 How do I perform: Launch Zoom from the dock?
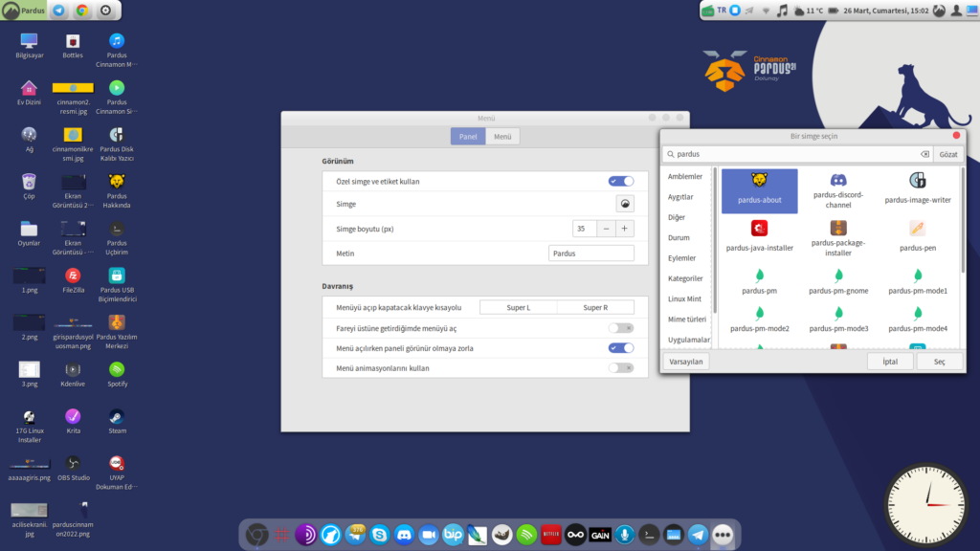point(428,535)
